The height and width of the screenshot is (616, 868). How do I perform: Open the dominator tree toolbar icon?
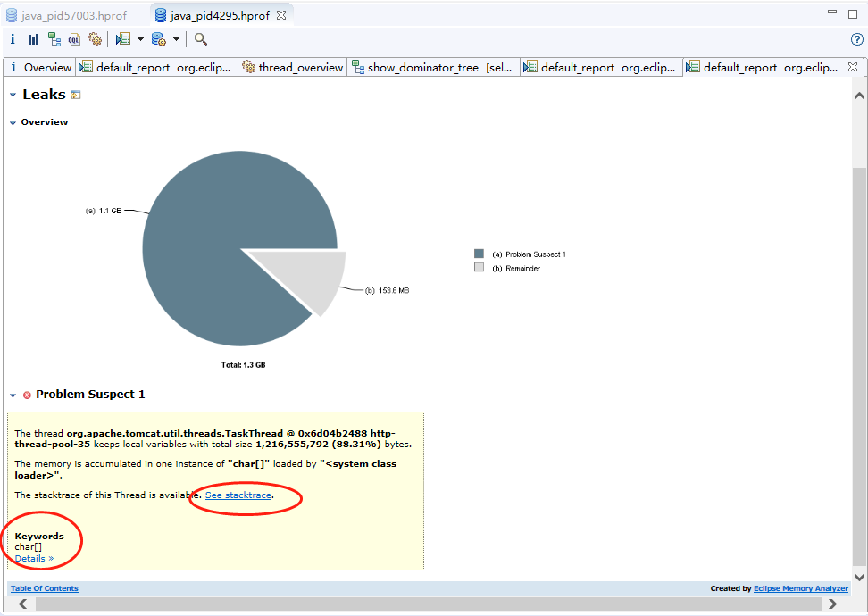pyautogui.click(x=54, y=39)
